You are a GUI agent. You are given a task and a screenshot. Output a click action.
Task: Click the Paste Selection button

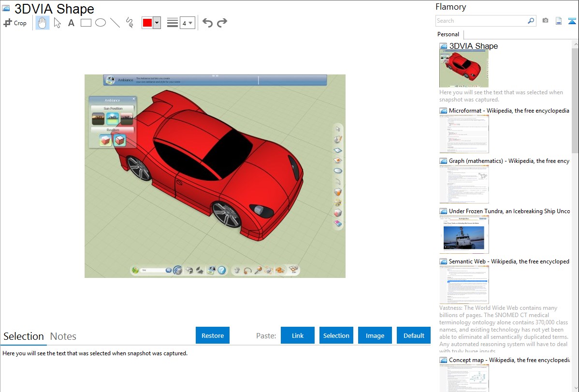click(336, 335)
